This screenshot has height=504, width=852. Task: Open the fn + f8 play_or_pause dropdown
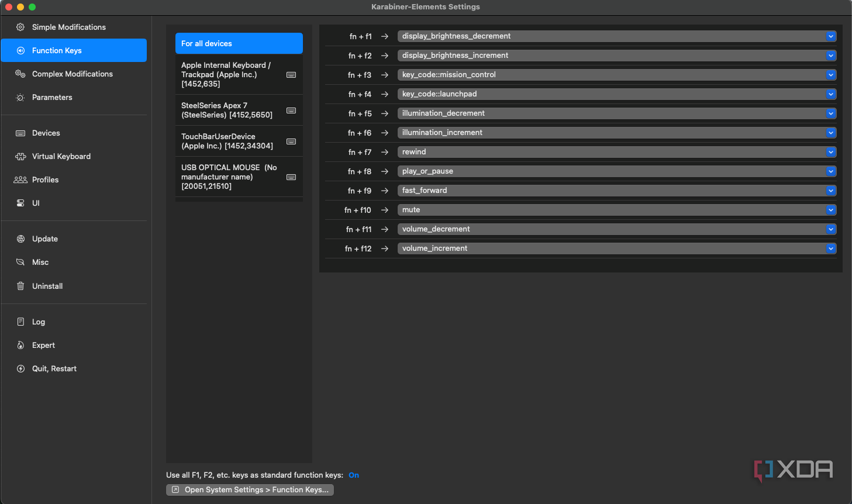617,171
